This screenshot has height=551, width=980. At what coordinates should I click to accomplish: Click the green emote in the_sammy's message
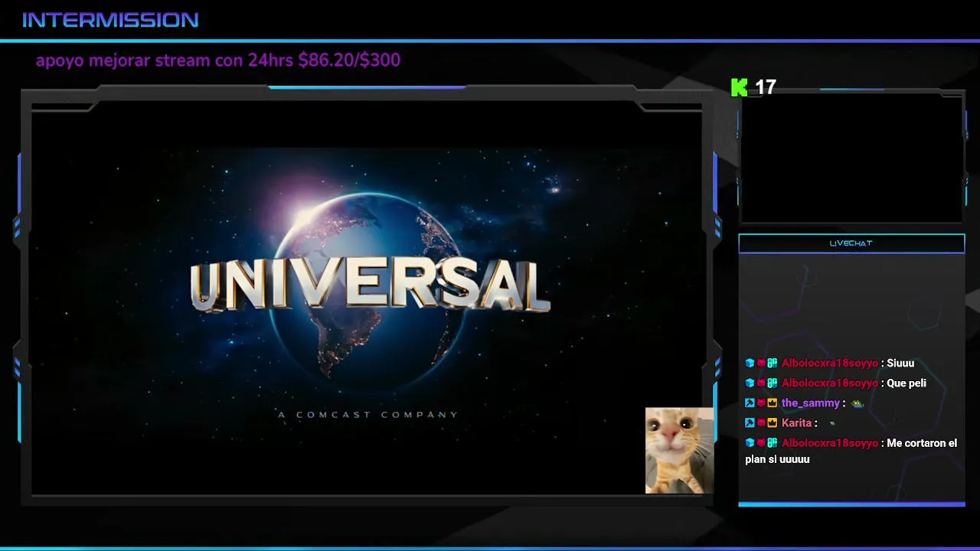click(x=857, y=403)
